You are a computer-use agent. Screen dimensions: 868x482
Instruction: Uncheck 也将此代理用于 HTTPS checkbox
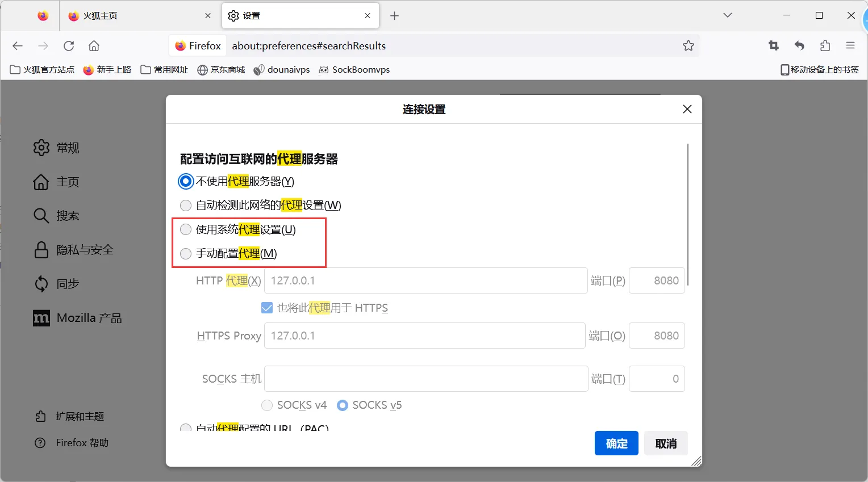267,308
